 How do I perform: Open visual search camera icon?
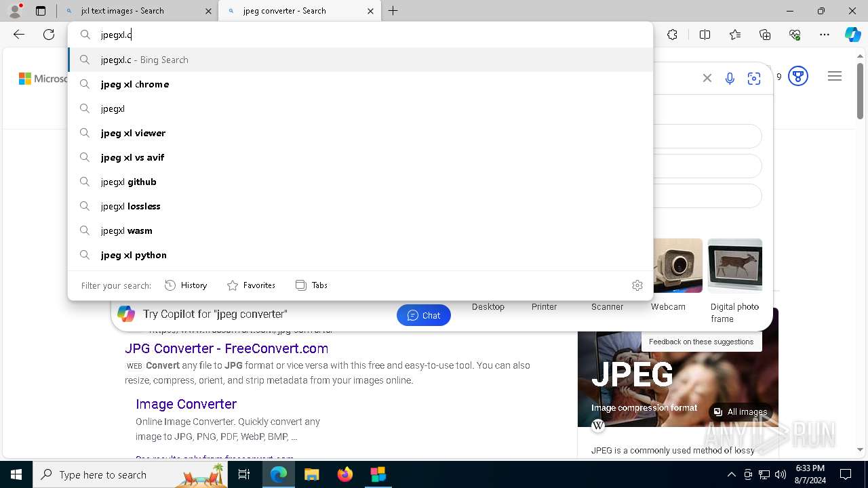pyautogui.click(x=754, y=78)
